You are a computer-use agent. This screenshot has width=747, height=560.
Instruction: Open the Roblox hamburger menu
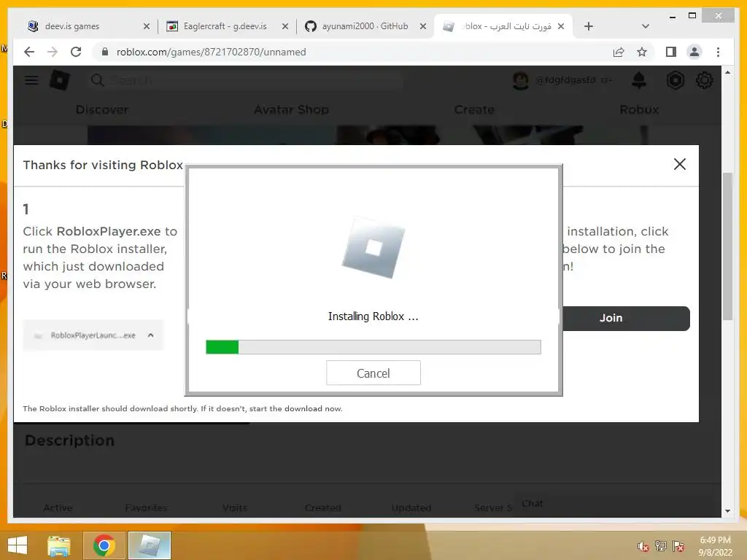tap(31, 80)
